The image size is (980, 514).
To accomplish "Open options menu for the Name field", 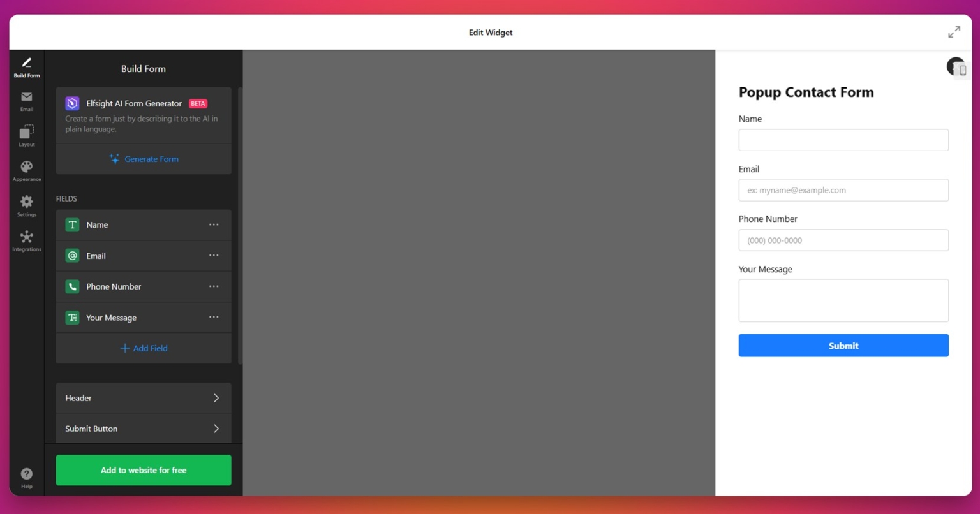I will tap(214, 224).
